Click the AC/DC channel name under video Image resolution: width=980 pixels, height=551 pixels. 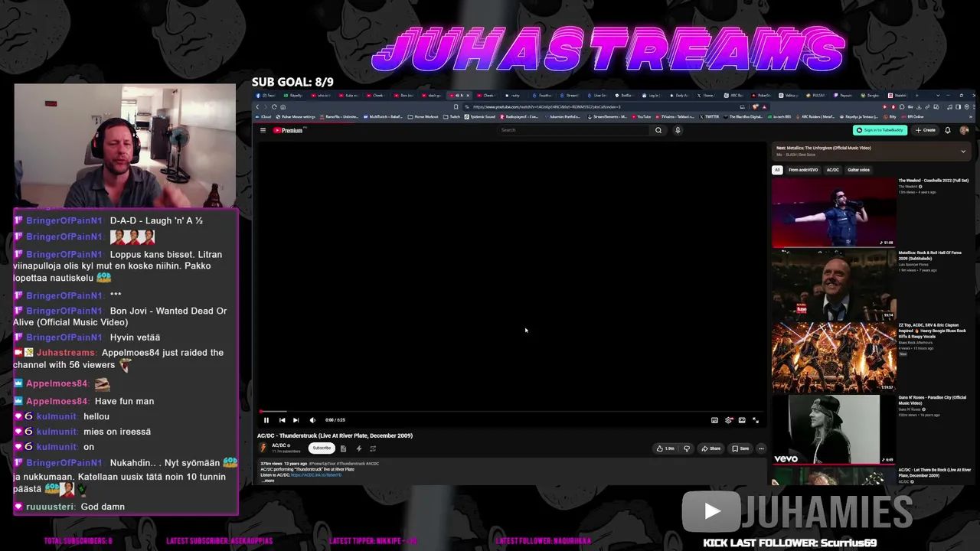pyautogui.click(x=280, y=445)
